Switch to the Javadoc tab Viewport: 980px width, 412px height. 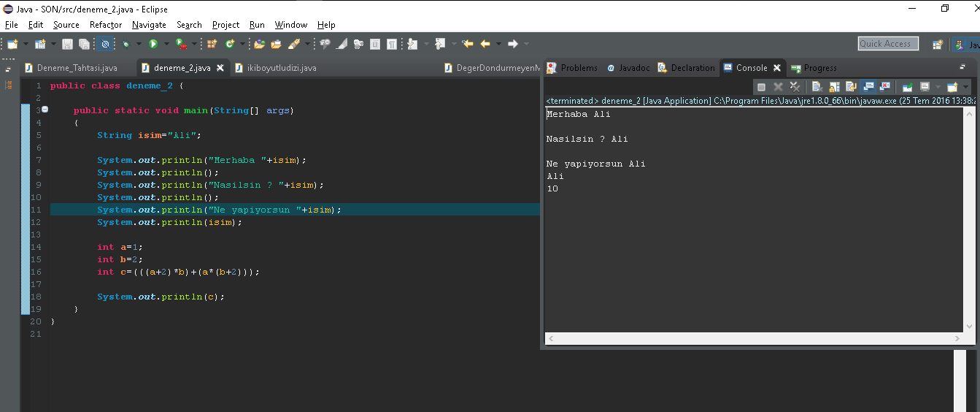pyautogui.click(x=628, y=68)
